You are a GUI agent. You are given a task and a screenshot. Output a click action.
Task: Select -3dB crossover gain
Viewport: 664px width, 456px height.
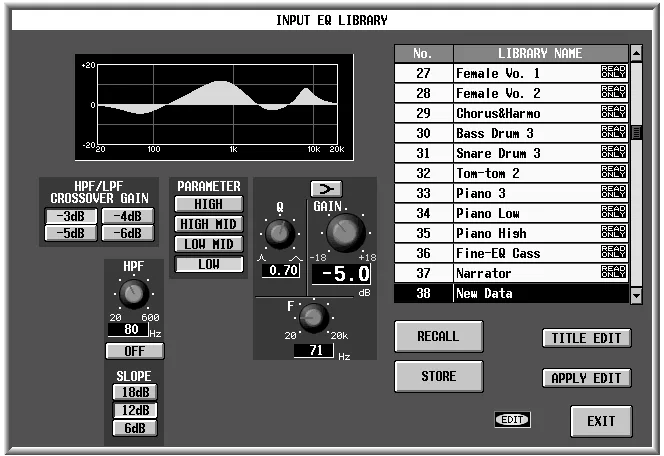pos(71,216)
